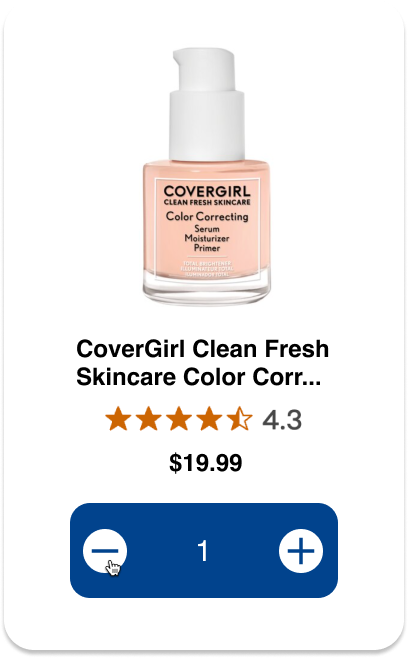The image size is (408, 658).
Task: Click the Color Correcting text on the bottle
Action: pos(207,217)
